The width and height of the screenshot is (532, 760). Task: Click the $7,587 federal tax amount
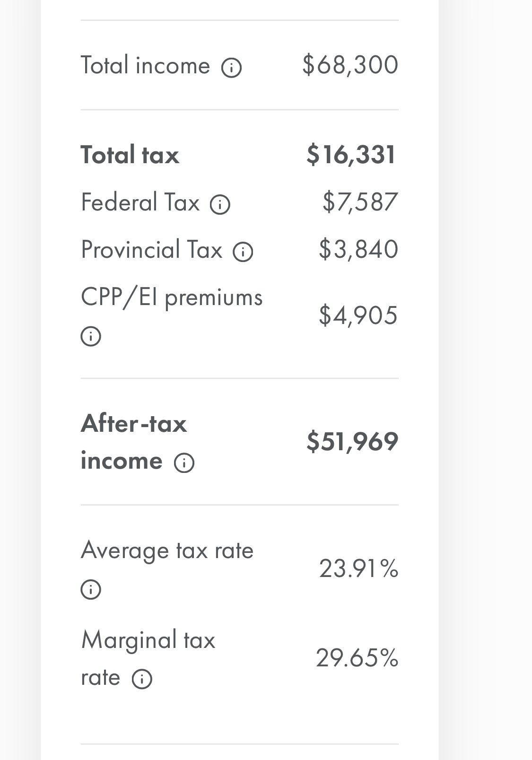(360, 202)
